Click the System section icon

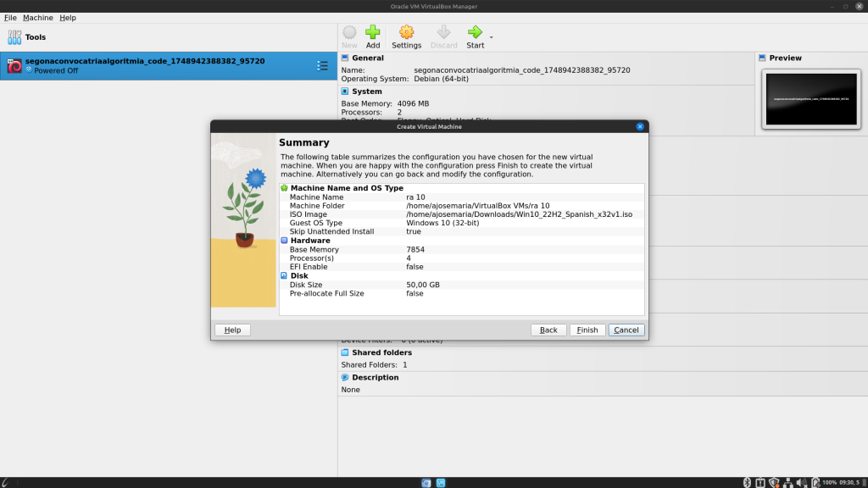(345, 91)
